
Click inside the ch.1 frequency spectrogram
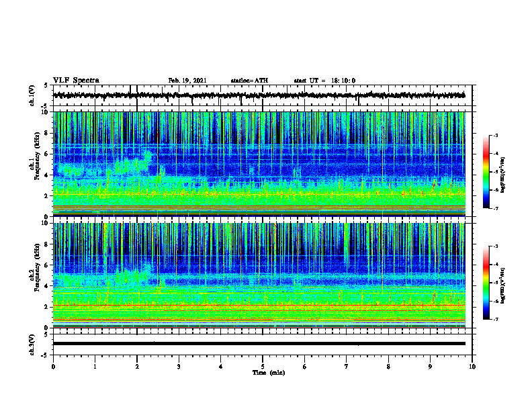259,164
